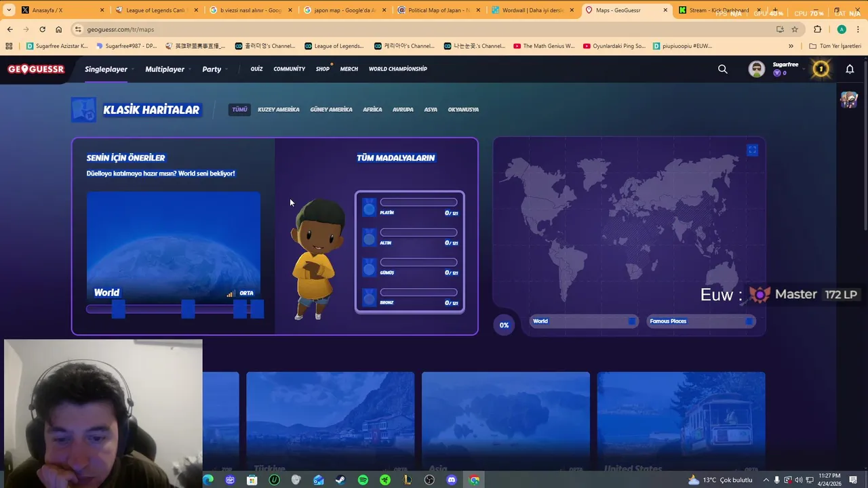The width and height of the screenshot is (868, 488).
Task: Click the Klasik Haritalar map icon
Action: coord(84,110)
